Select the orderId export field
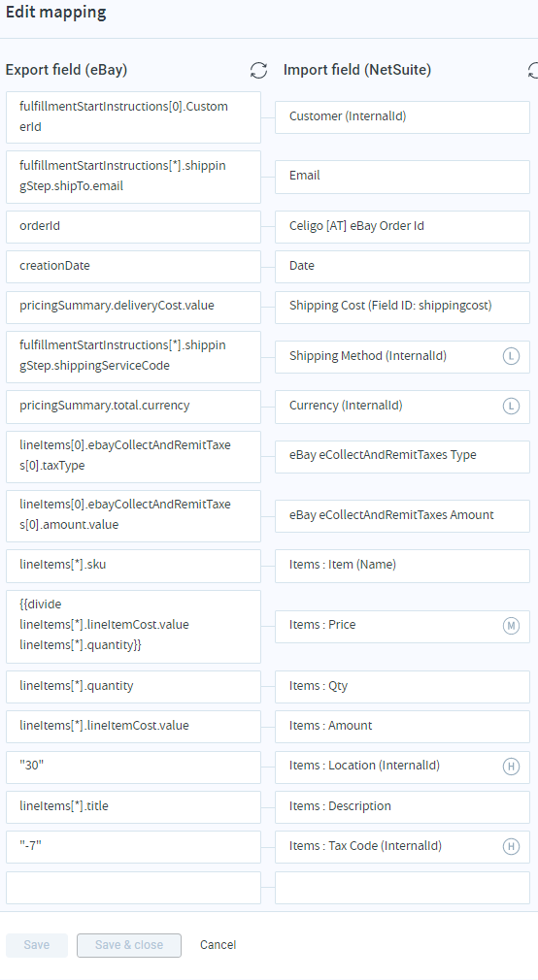 tap(133, 226)
